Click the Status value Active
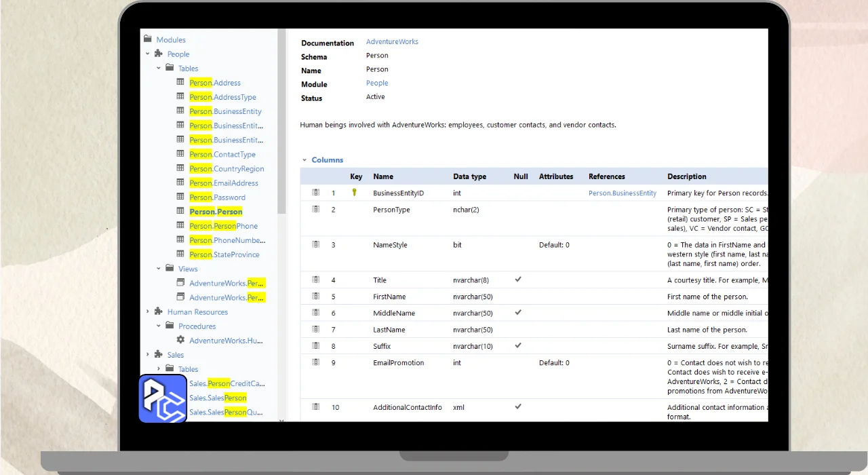The image size is (868, 475). coord(375,97)
